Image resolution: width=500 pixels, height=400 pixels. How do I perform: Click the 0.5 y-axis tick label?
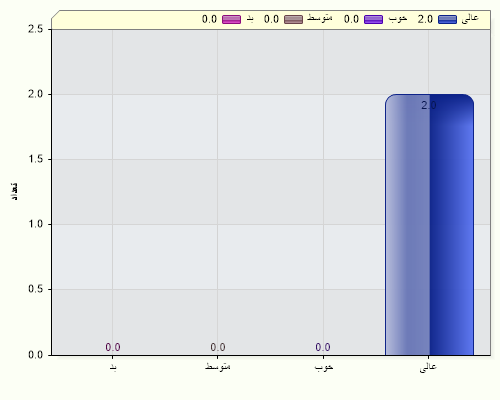point(36,289)
